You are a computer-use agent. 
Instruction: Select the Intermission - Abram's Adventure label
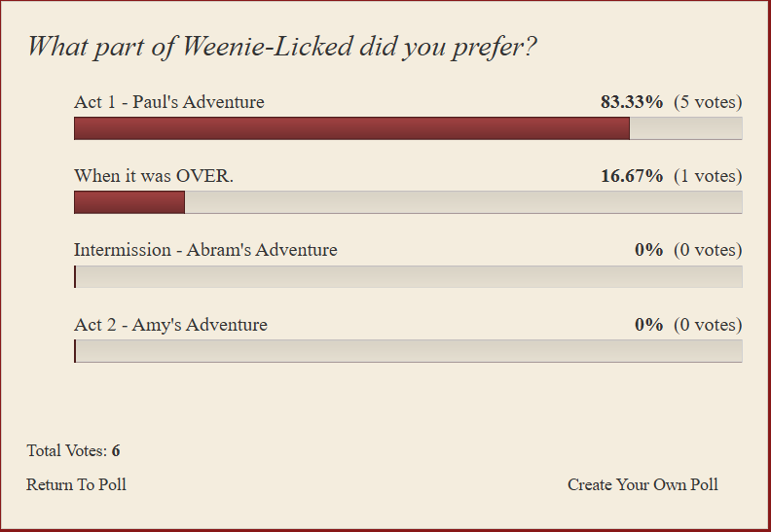(x=205, y=250)
